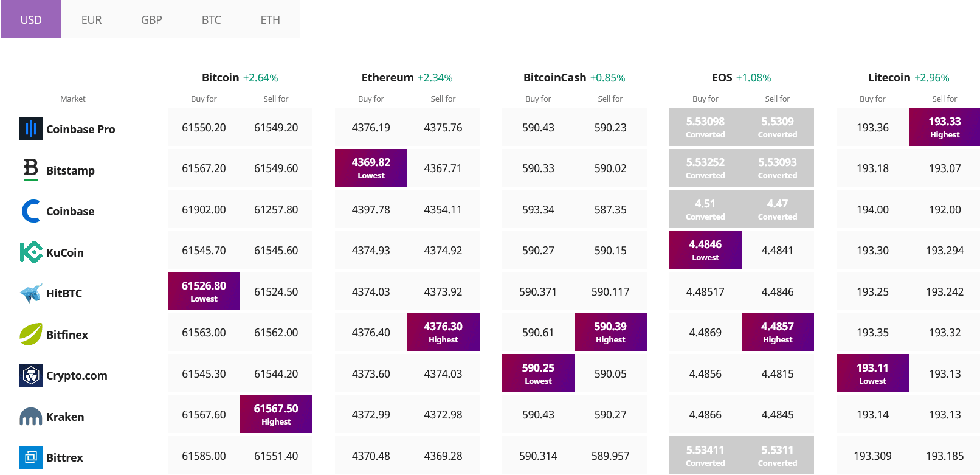Click the blue Coinbase C logo
This screenshot has height=475, width=980.
click(31, 211)
